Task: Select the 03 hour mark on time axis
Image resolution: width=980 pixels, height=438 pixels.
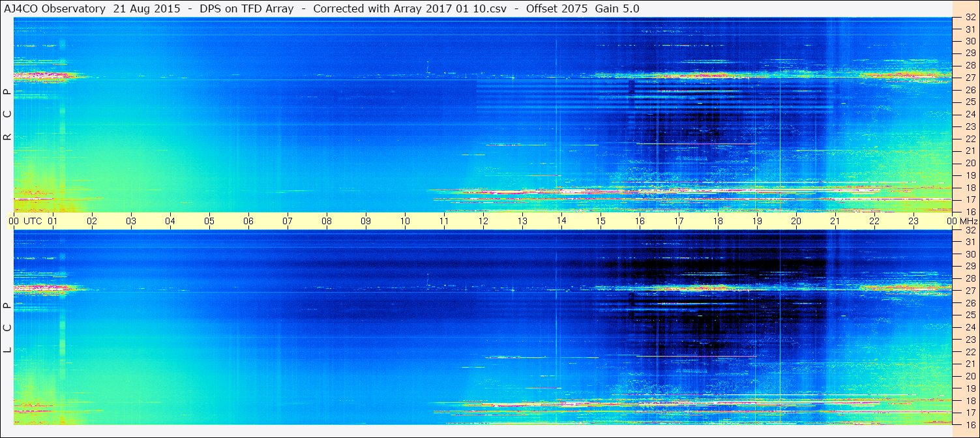Action: 131,221
